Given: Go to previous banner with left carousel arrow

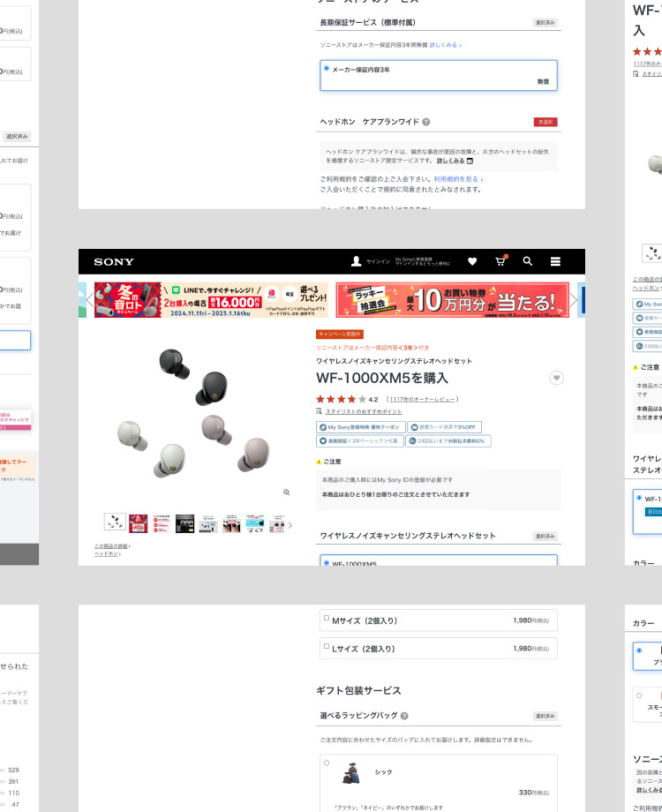Looking at the screenshot, I should [x=89, y=300].
